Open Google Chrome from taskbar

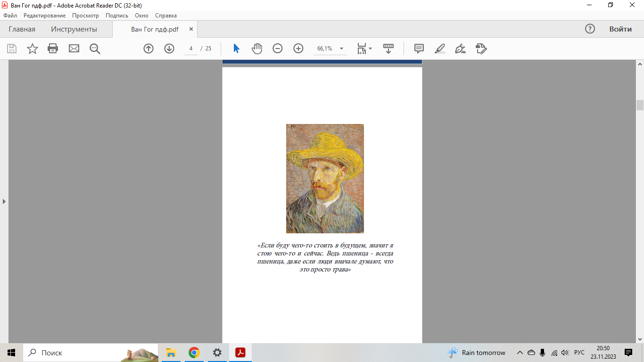(194, 353)
